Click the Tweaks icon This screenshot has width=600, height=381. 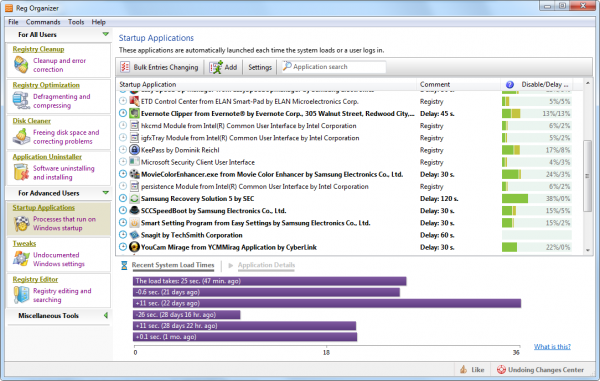(21, 259)
